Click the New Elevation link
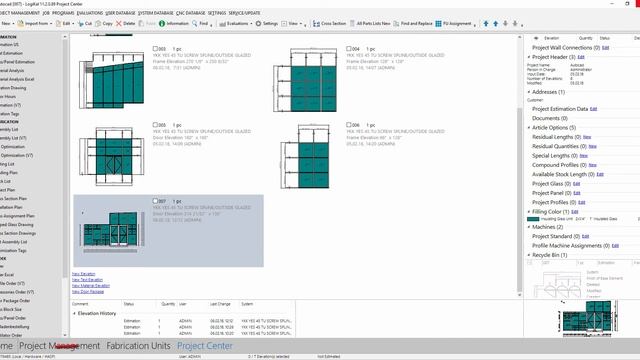Screen dimensions: 640x360 tap(84, 274)
